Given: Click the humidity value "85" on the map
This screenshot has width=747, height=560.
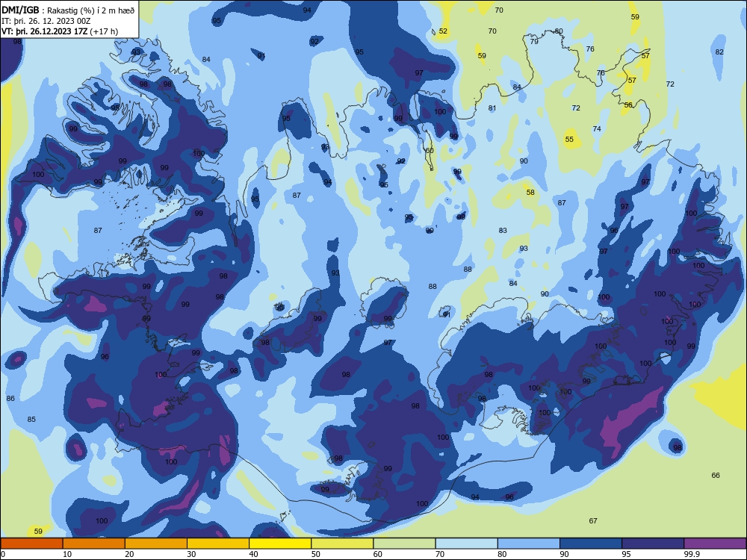Looking at the screenshot, I should [31, 420].
